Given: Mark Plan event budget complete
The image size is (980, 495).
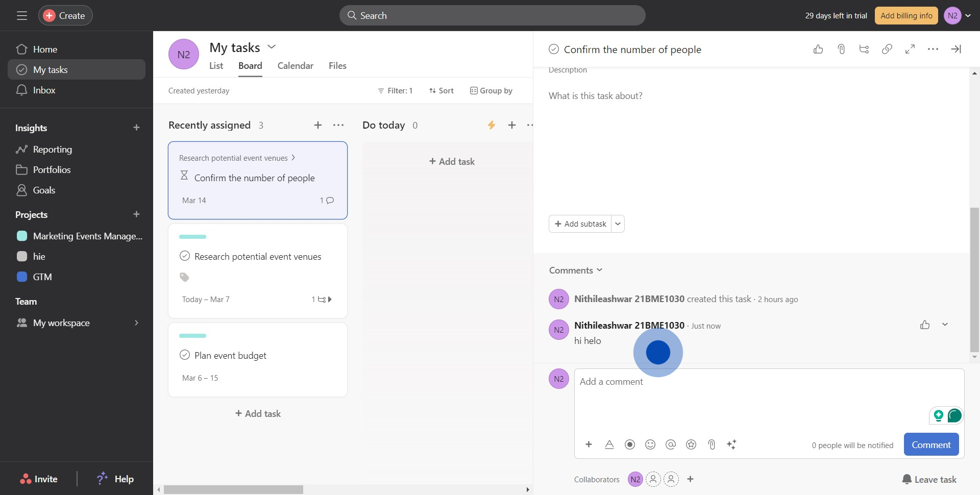Looking at the screenshot, I should [185, 355].
